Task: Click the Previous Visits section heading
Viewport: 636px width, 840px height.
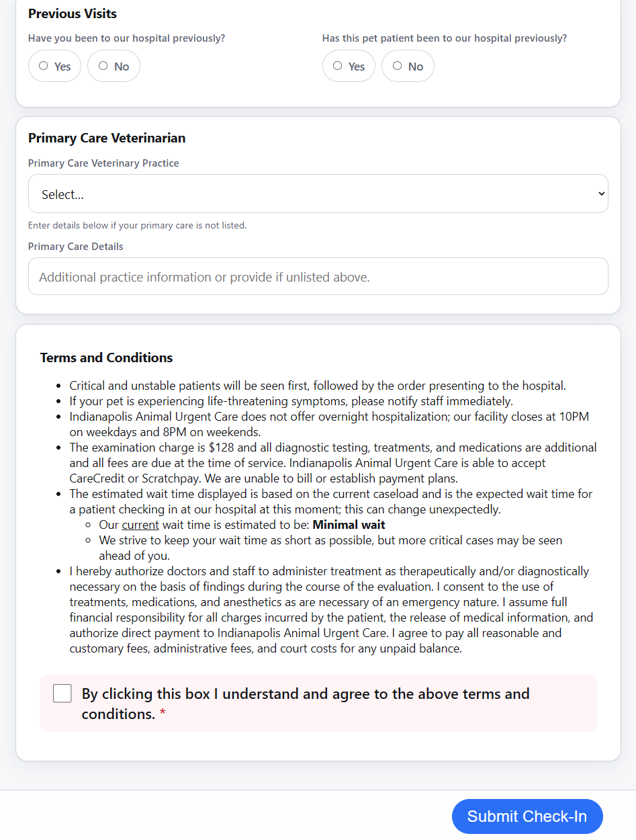Action: (73, 13)
